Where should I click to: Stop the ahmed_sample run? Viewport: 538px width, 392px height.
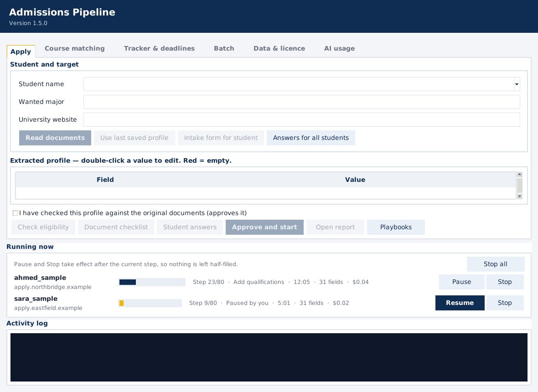pyautogui.click(x=505, y=282)
